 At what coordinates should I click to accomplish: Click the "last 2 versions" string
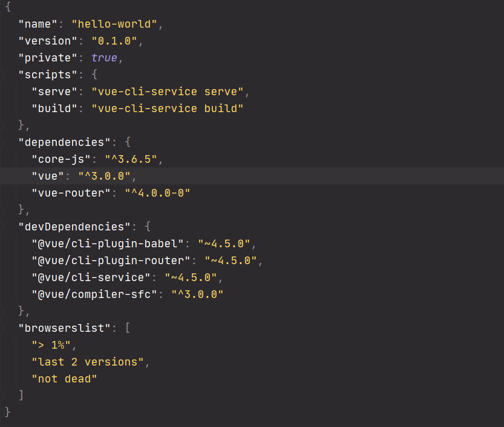[x=87, y=362]
